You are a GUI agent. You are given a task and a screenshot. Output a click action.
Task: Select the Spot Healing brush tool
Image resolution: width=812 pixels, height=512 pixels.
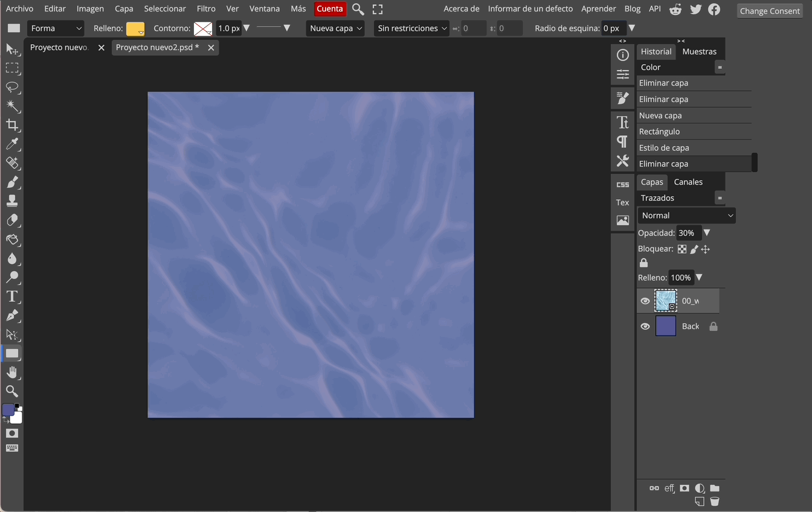(12, 163)
